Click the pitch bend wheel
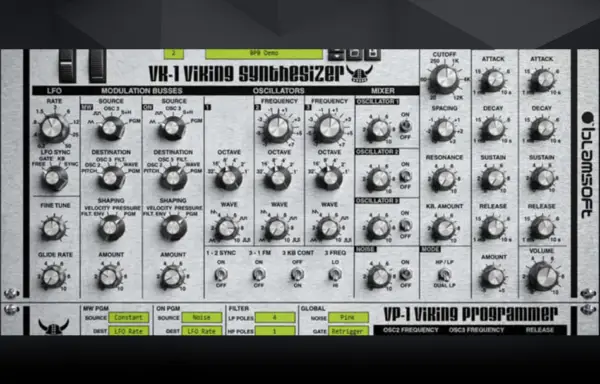The image size is (600, 384). [67, 66]
